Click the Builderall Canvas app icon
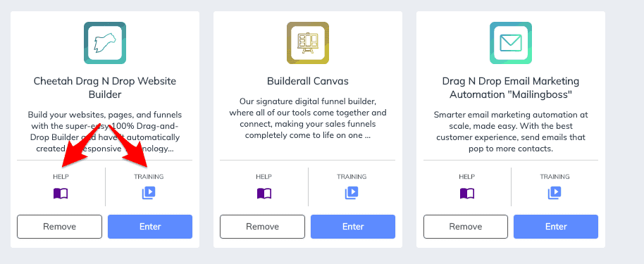 pos(308,43)
